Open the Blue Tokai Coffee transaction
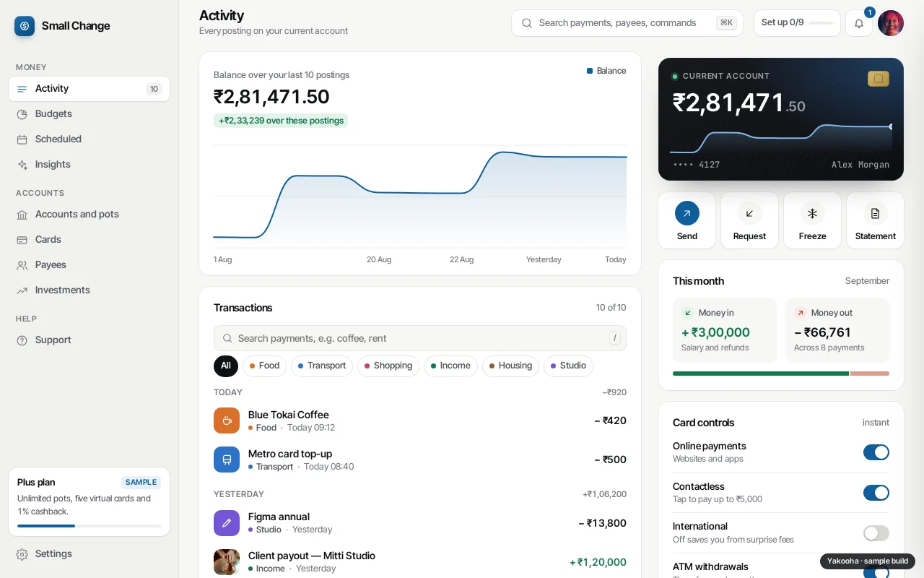Image resolution: width=924 pixels, height=578 pixels. coord(420,420)
